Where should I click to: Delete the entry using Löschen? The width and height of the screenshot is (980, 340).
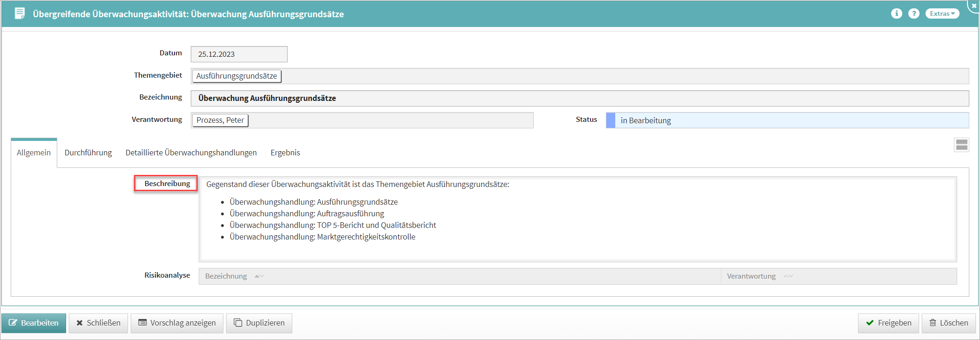(948, 323)
